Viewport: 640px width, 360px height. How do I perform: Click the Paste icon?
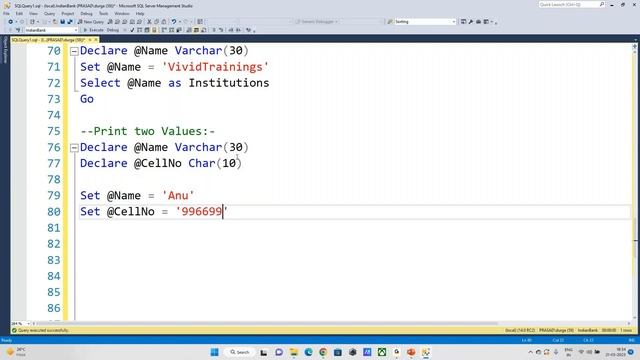click(164, 22)
